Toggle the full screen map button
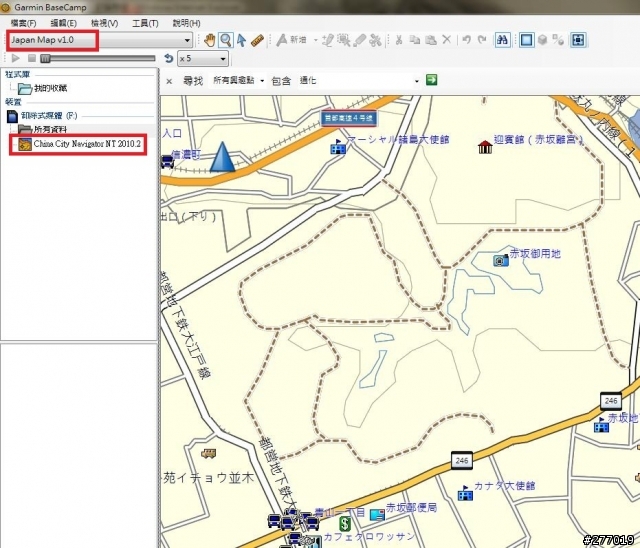Viewport: 640px width, 548px height. tap(578, 40)
